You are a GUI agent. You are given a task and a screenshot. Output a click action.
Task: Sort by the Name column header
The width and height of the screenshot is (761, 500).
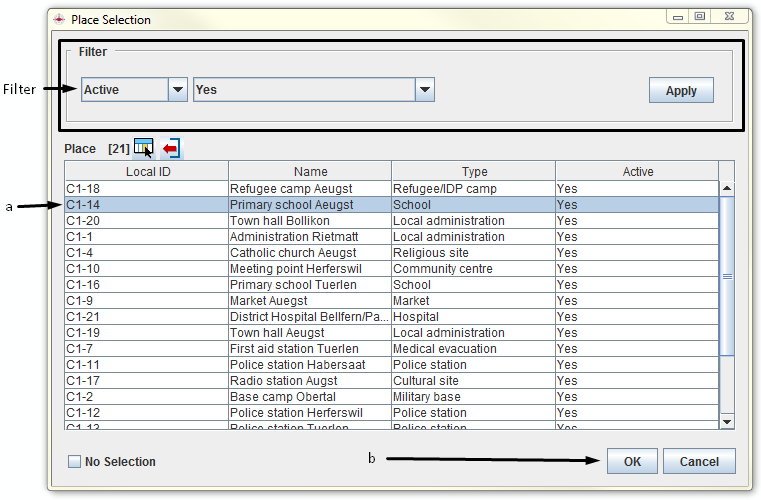click(x=310, y=172)
